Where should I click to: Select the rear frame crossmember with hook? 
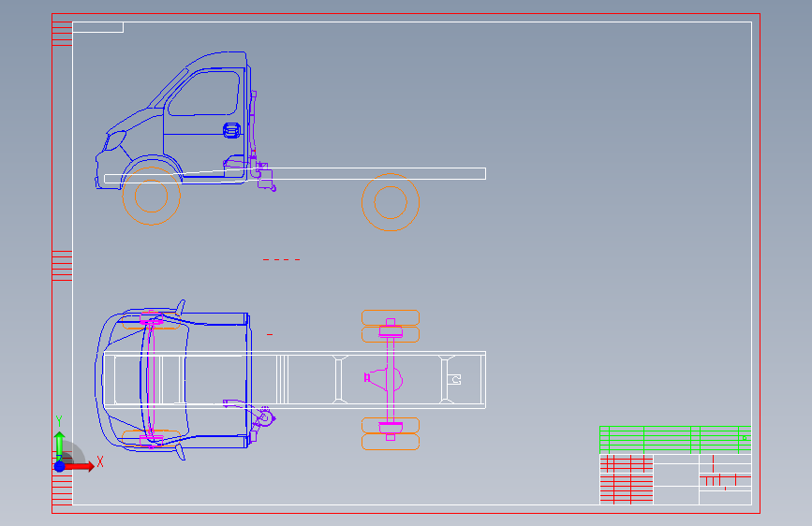(450, 379)
